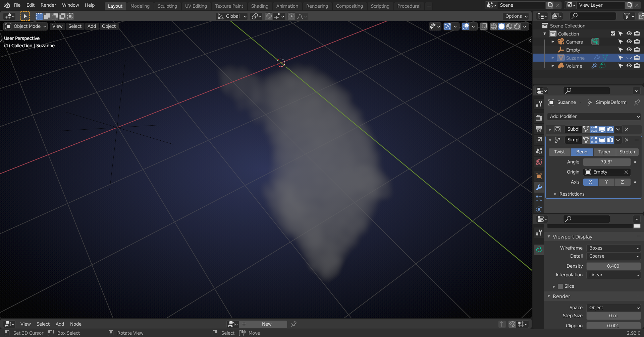
Task: Toggle Subdi modifier render visibility
Action: (610, 129)
